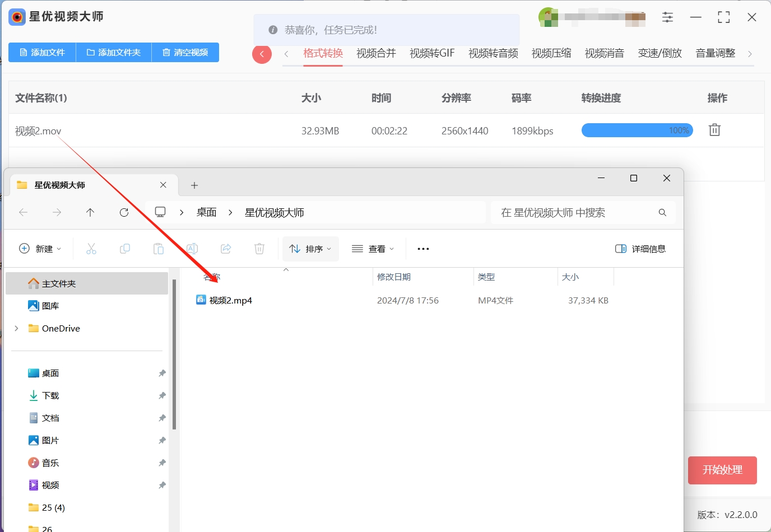Switch to the 视频合并 tab
This screenshot has width=771, height=532.
[376, 53]
